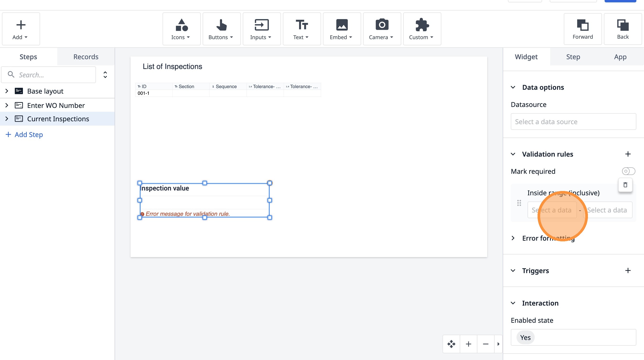
Task: Open the Buttons widget menu
Action: pyautogui.click(x=221, y=29)
